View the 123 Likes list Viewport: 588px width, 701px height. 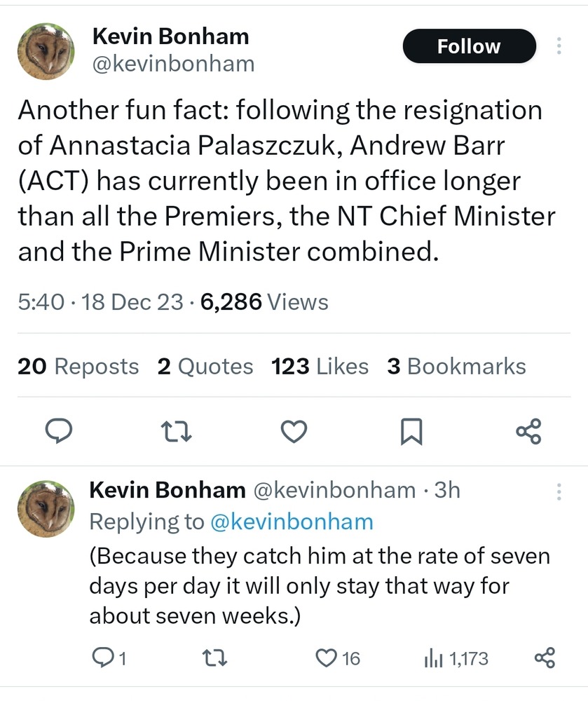pos(320,366)
